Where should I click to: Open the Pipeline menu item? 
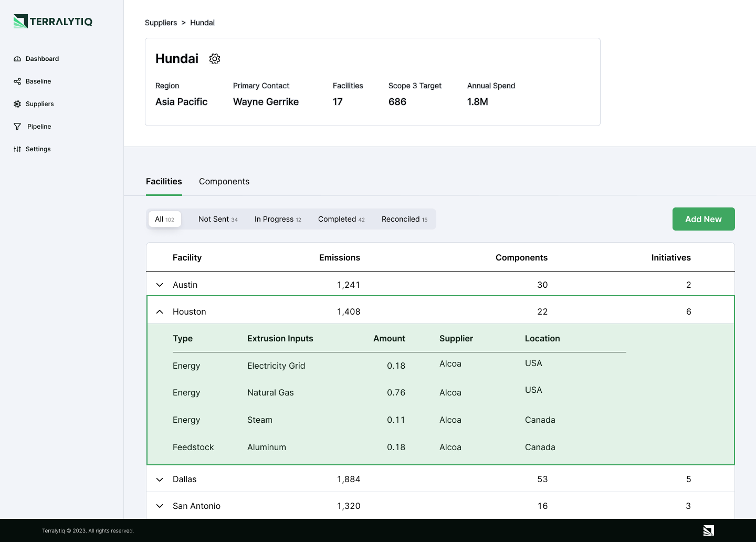33,127
